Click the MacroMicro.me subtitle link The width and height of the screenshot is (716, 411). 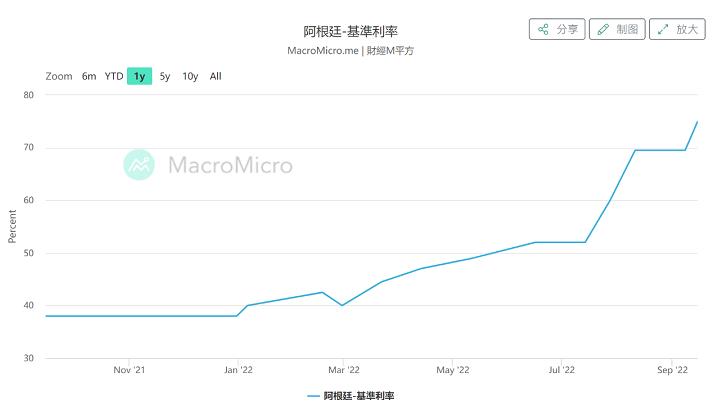point(322,51)
